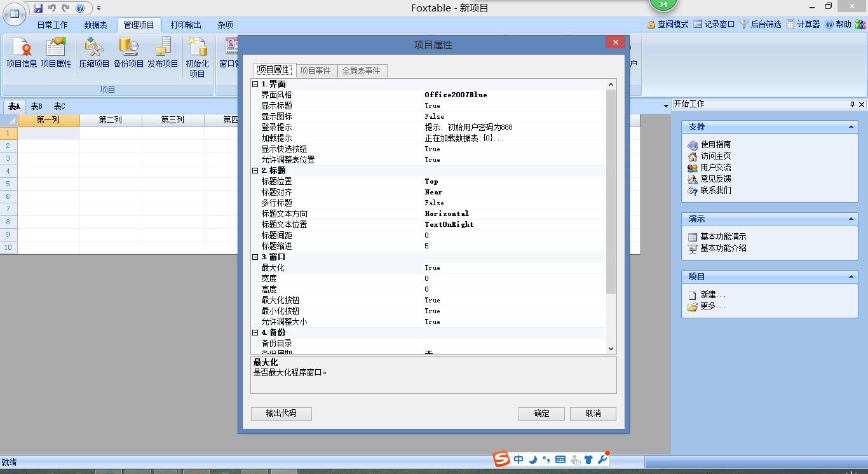The image size is (868, 474).
Task: Open the 项目事件 tab in dialog
Action: click(x=316, y=71)
